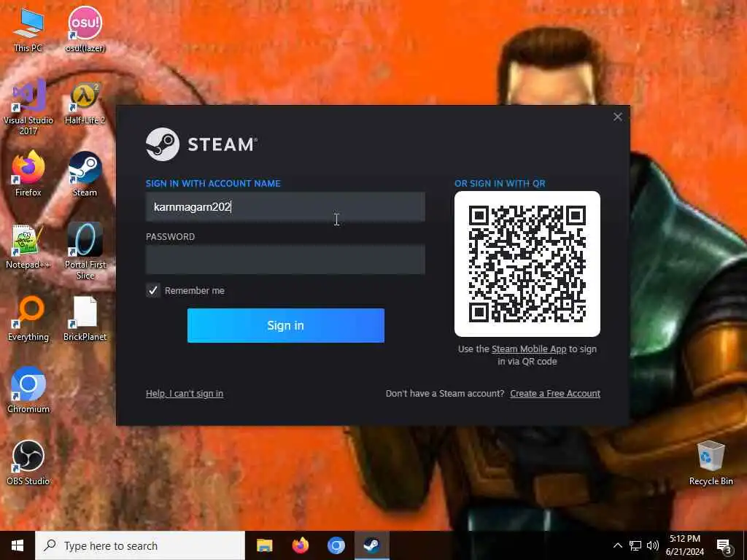Open the Create a Free Account link

555,393
